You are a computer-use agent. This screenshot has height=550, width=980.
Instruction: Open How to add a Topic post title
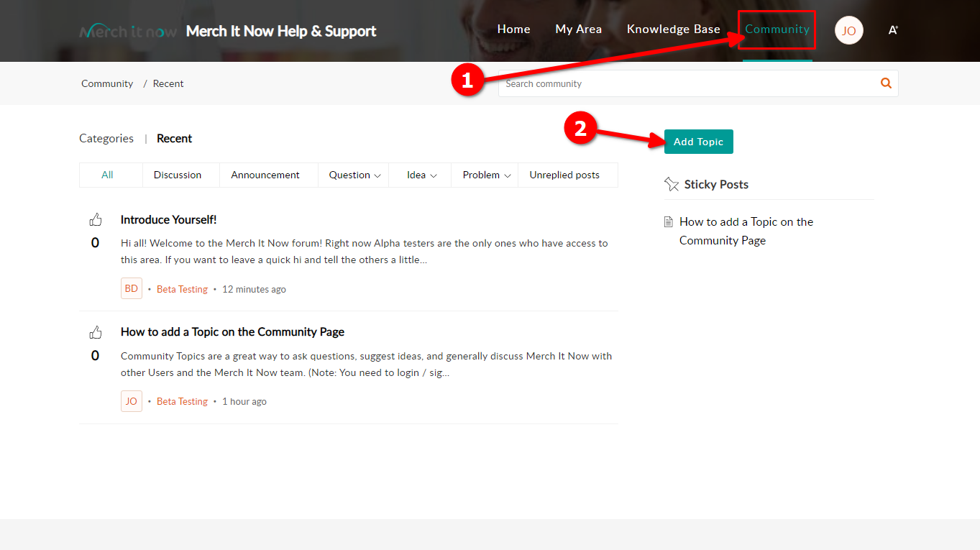tap(232, 332)
